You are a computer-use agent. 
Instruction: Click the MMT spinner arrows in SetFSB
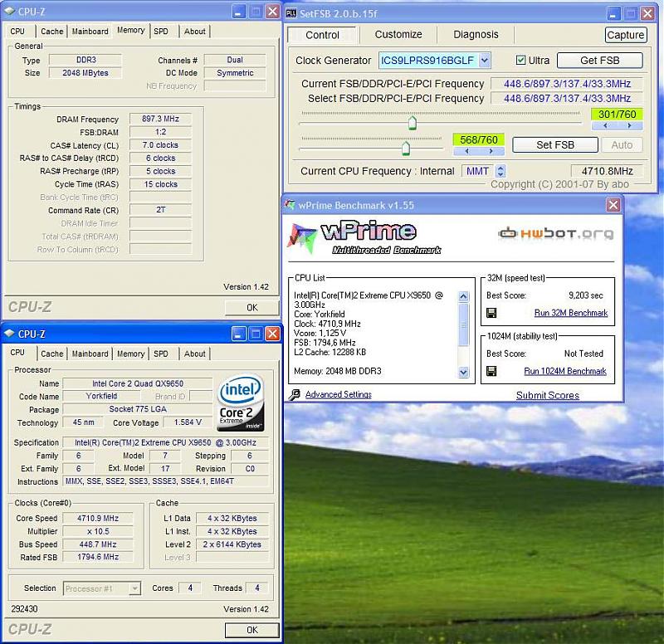500,171
